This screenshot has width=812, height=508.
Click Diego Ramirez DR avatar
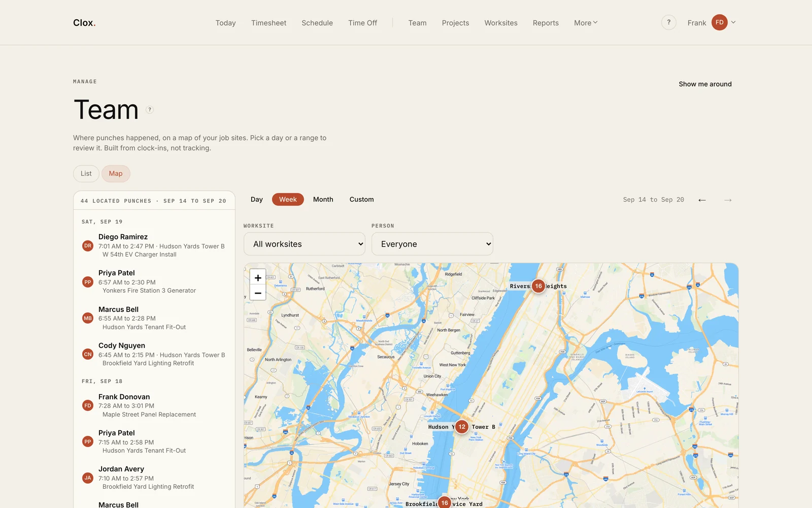click(x=88, y=246)
